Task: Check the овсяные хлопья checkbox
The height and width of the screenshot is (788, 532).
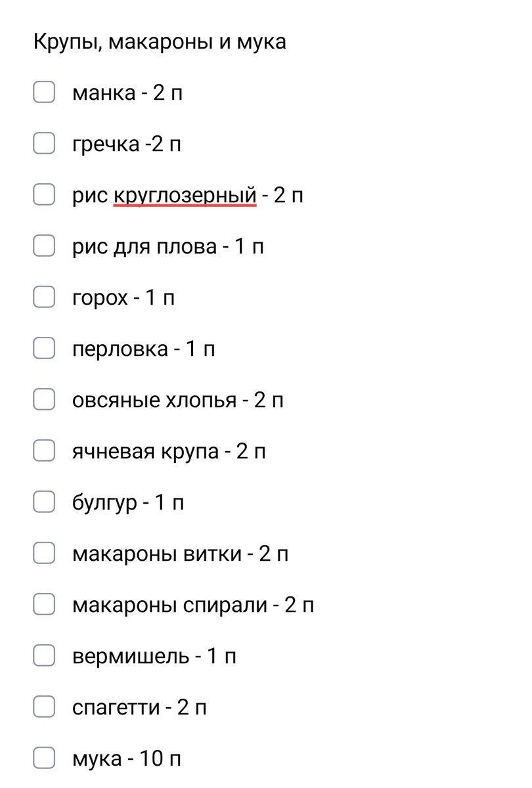Action: coord(44,399)
